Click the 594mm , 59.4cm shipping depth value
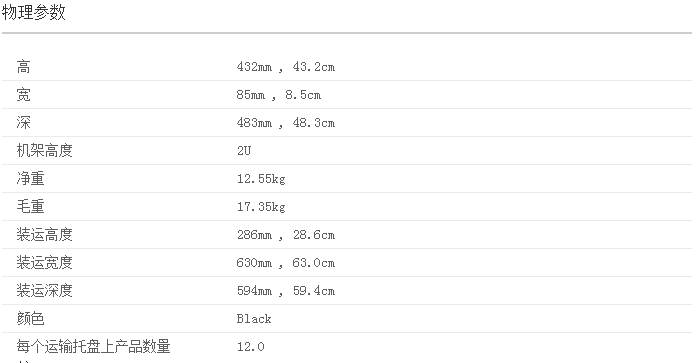The height and width of the screenshot is (363, 700). click(x=286, y=291)
